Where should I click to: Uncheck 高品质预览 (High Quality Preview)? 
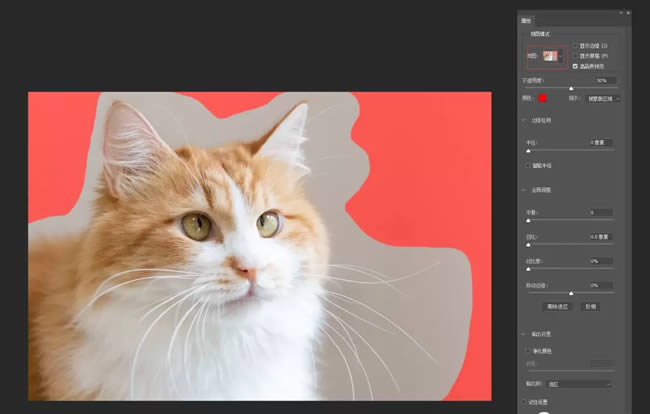click(576, 66)
